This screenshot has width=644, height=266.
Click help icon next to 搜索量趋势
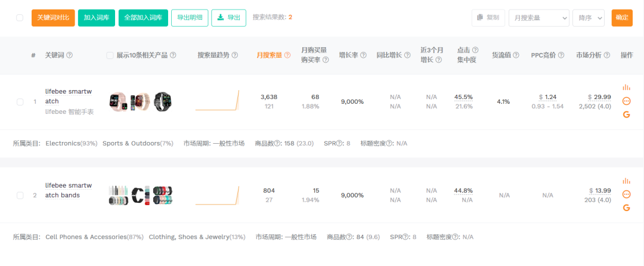(234, 55)
